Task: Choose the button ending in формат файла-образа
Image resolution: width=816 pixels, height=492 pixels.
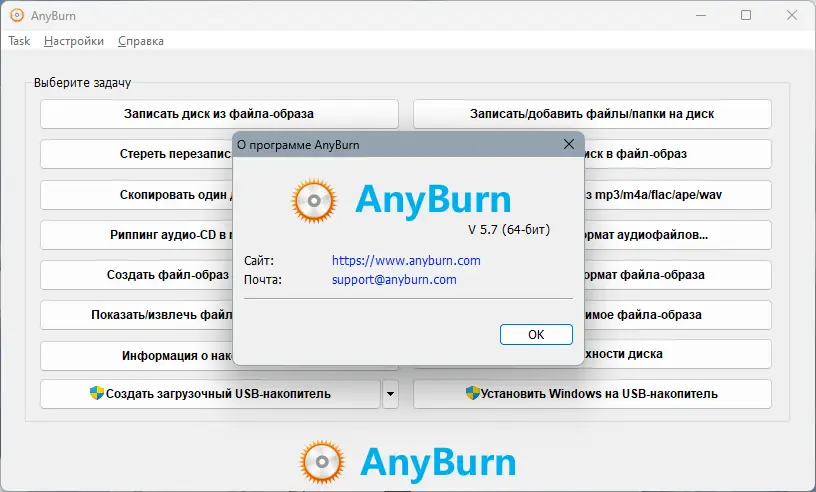Action: pyautogui.click(x=678, y=275)
